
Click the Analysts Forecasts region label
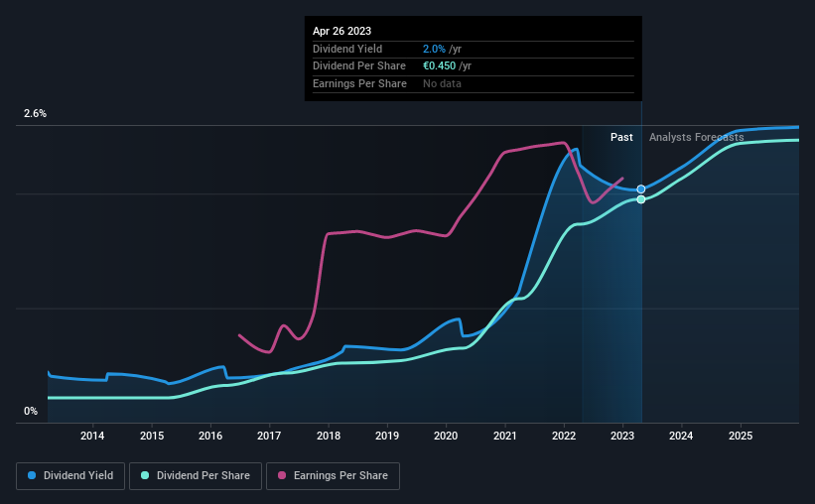tap(697, 137)
